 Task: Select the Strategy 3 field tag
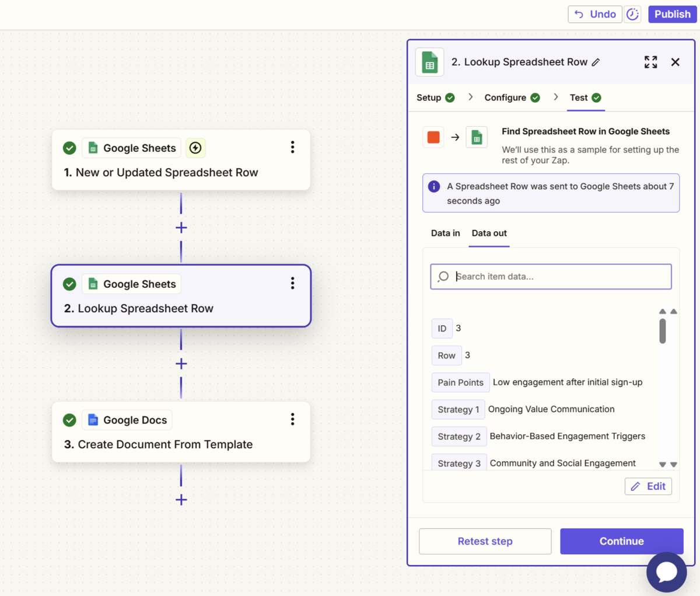tap(459, 463)
